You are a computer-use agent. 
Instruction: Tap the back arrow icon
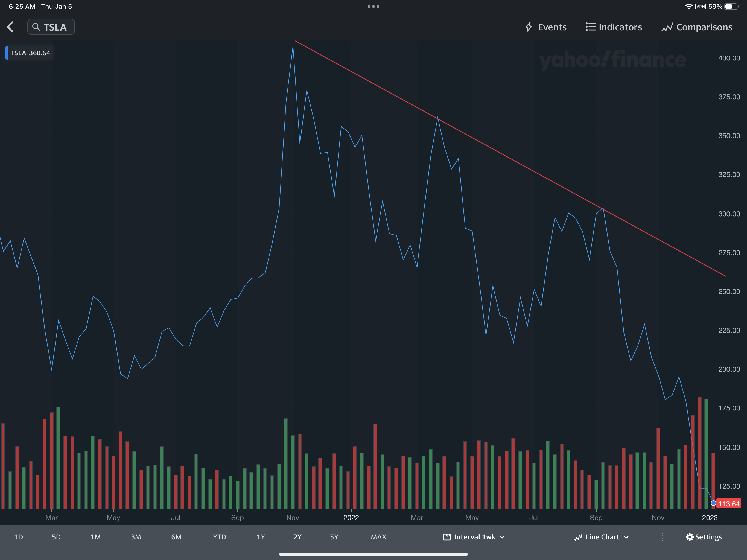click(x=10, y=27)
